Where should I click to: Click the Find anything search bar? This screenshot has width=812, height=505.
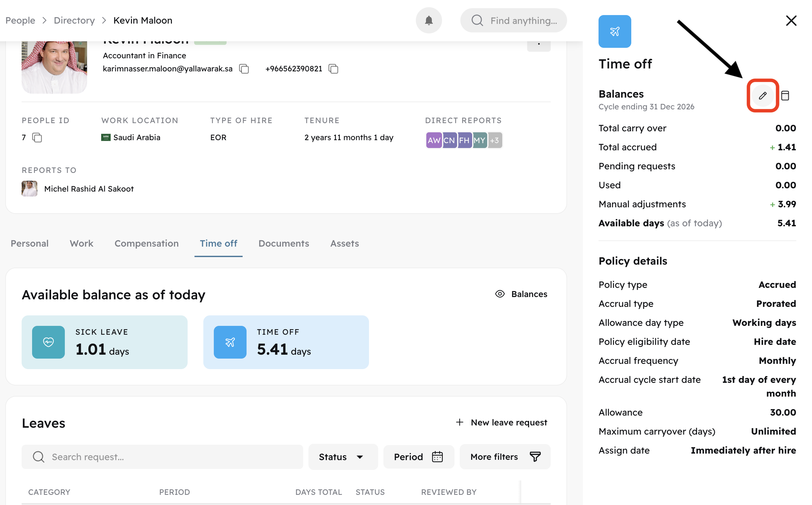coord(513,20)
